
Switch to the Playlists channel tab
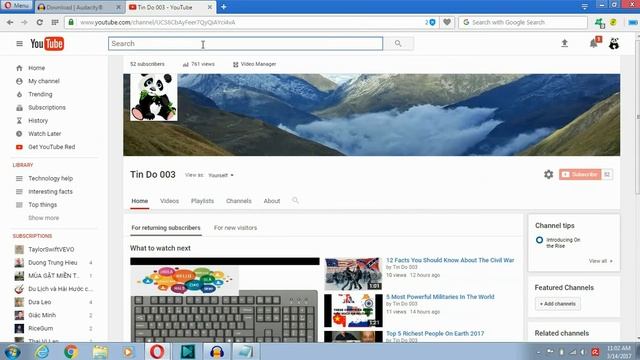pos(202,201)
